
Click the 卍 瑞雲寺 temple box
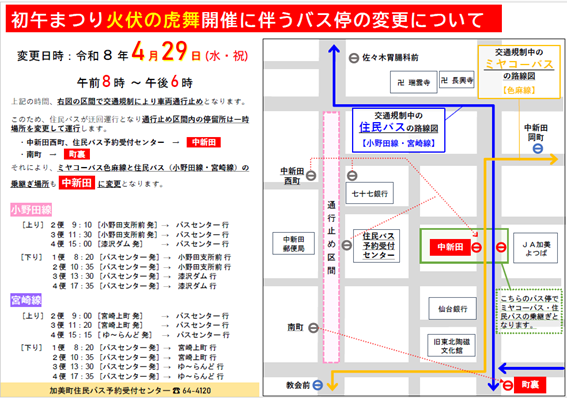click(x=413, y=82)
